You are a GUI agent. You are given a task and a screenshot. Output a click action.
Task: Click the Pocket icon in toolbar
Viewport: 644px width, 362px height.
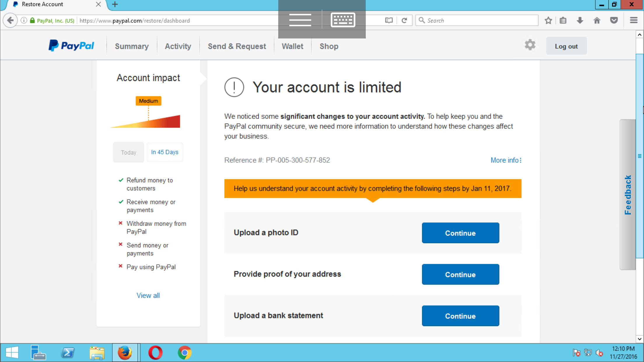tap(614, 20)
